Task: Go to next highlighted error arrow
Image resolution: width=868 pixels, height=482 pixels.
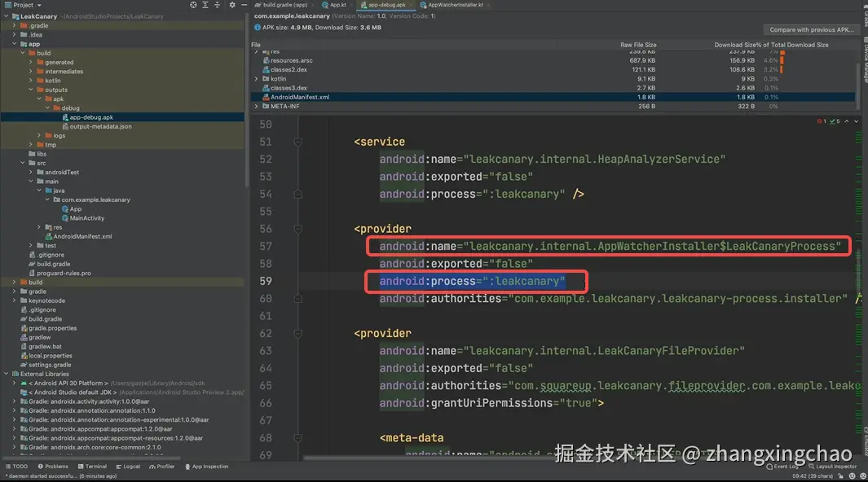Action: [856, 121]
